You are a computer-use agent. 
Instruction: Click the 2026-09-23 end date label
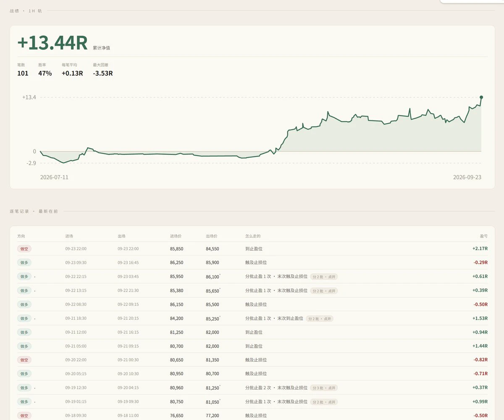point(467,177)
